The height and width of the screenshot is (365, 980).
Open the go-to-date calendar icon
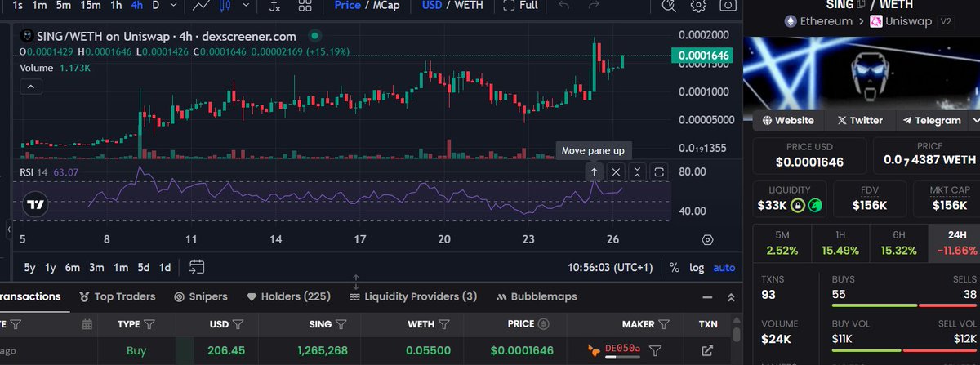click(x=196, y=267)
